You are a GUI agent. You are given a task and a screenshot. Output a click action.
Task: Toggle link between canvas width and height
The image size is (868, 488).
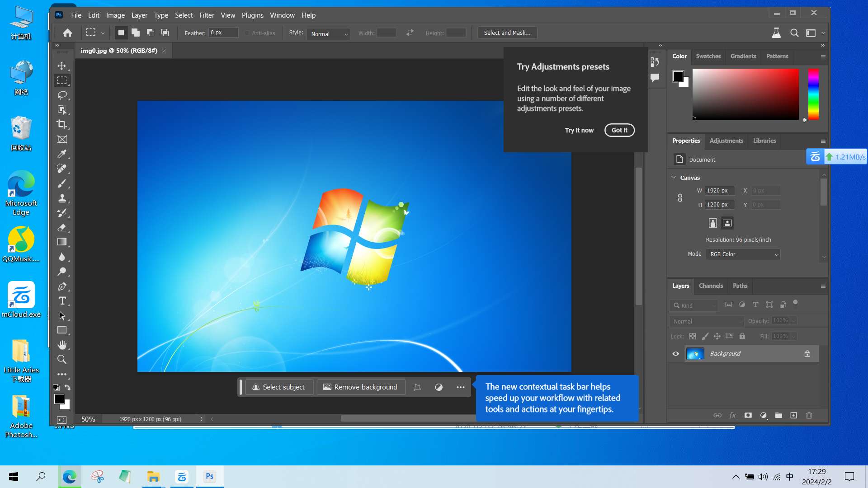coord(679,198)
